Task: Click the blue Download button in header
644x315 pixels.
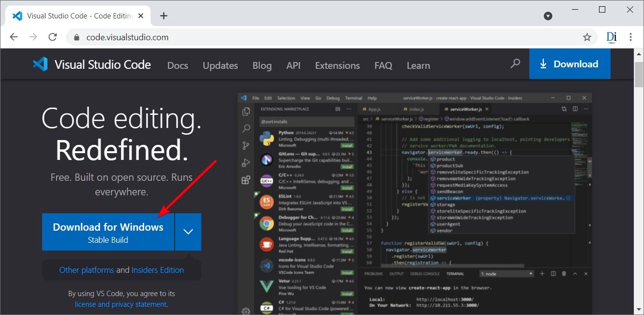Action: tap(569, 64)
